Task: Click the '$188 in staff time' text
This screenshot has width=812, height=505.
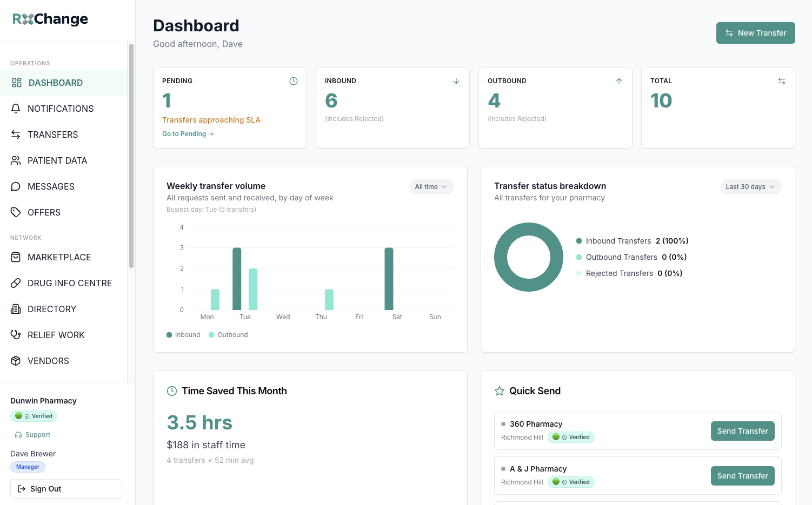Action: coord(206,445)
